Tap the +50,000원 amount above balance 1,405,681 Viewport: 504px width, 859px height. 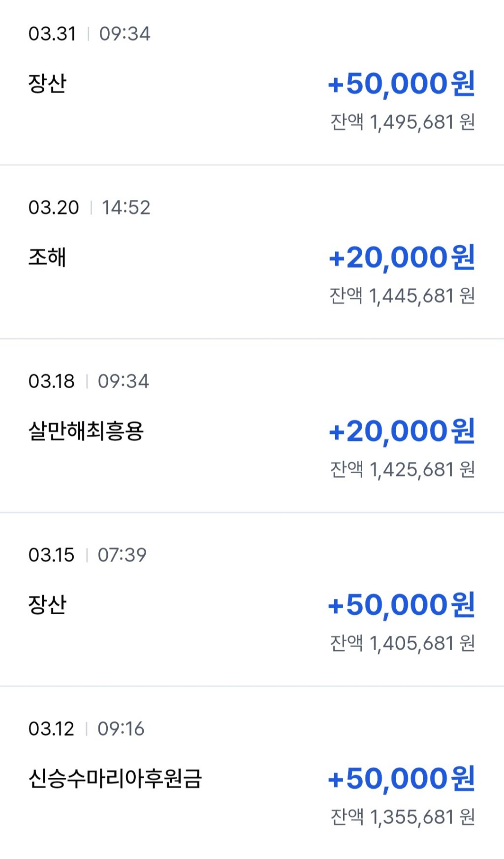(x=402, y=605)
